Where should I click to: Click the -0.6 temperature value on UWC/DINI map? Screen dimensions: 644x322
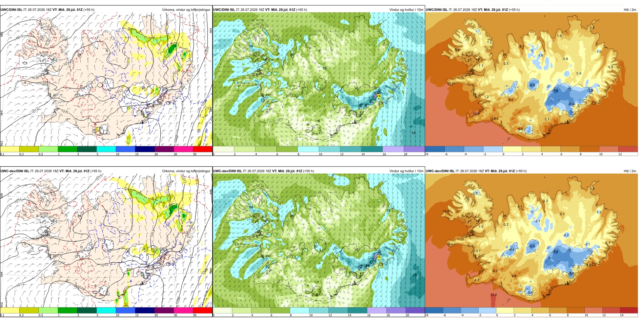click(x=565, y=59)
